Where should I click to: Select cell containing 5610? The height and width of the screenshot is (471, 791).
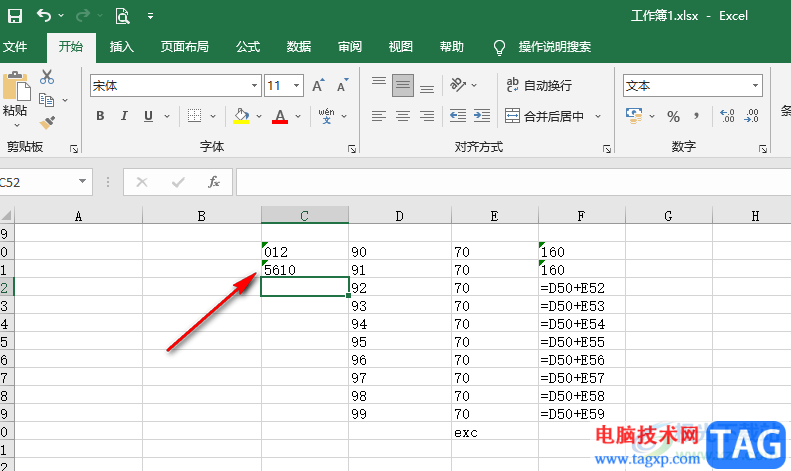click(x=305, y=270)
